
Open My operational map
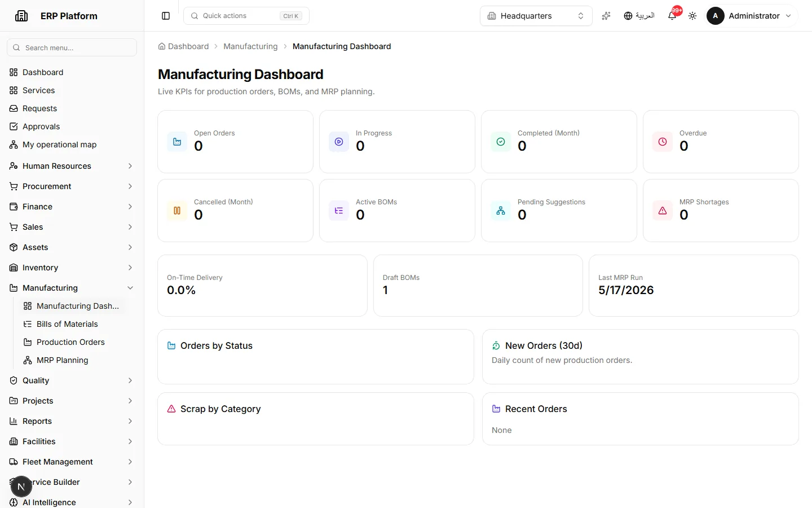72,144
